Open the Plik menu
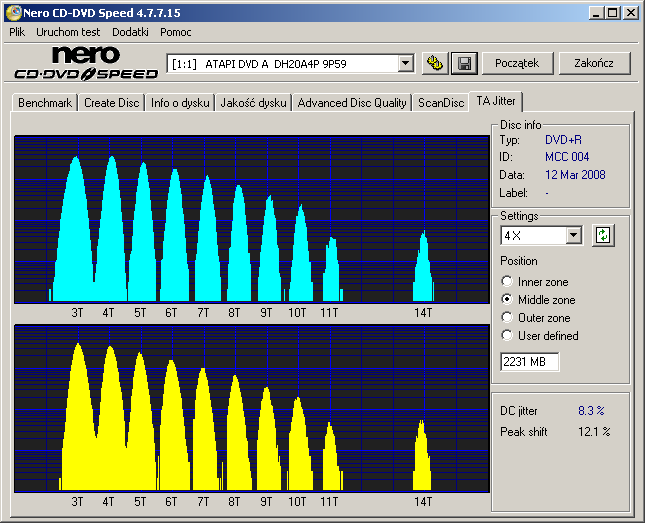The image size is (645, 523). (x=17, y=32)
